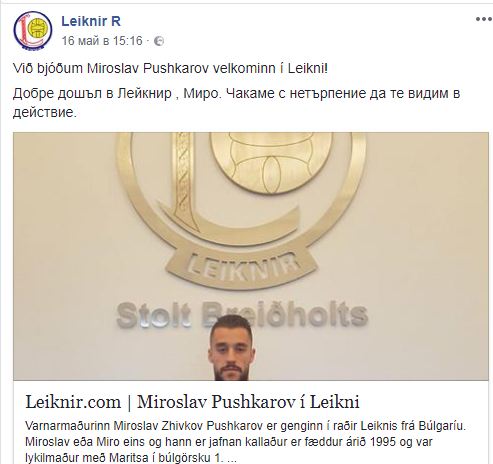Screen dimensions: 493x464
Task: Click the word действие in post text
Action: point(45,113)
